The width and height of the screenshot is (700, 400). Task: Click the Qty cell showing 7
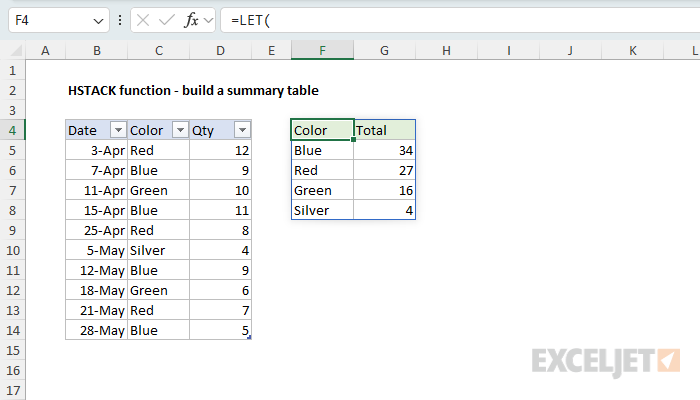point(221,310)
